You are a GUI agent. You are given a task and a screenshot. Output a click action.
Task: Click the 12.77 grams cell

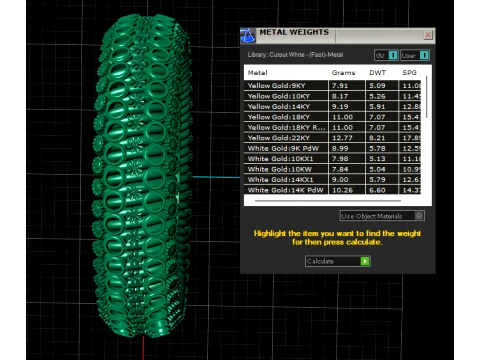click(x=347, y=138)
